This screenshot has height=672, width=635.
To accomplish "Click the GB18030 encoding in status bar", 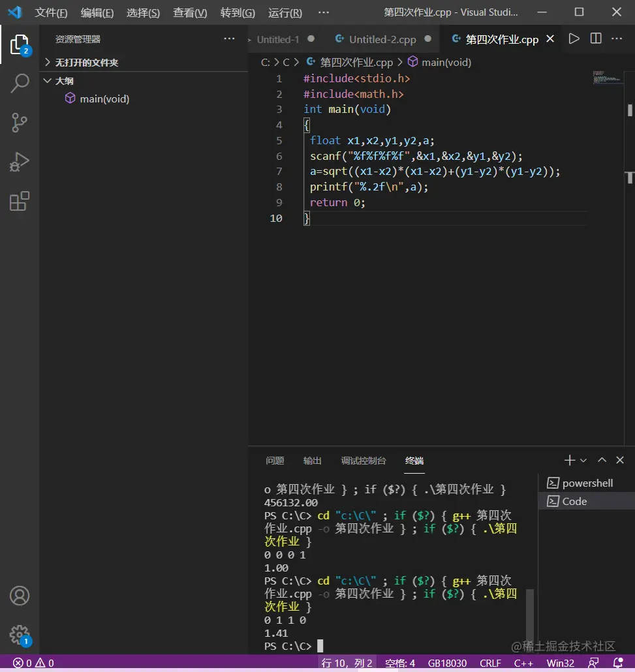I will (x=447, y=664).
